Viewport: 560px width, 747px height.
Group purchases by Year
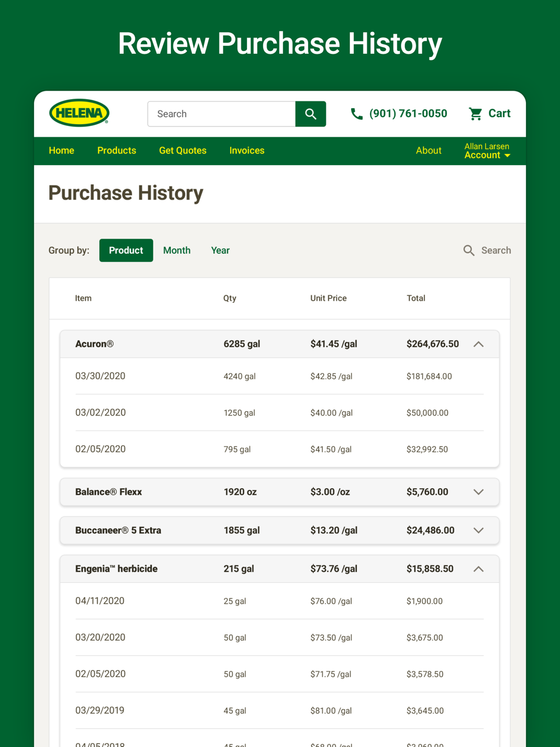[x=220, y=250]
